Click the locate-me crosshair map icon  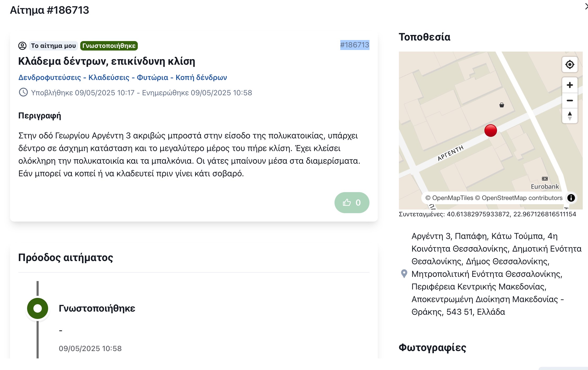(570, 64)
